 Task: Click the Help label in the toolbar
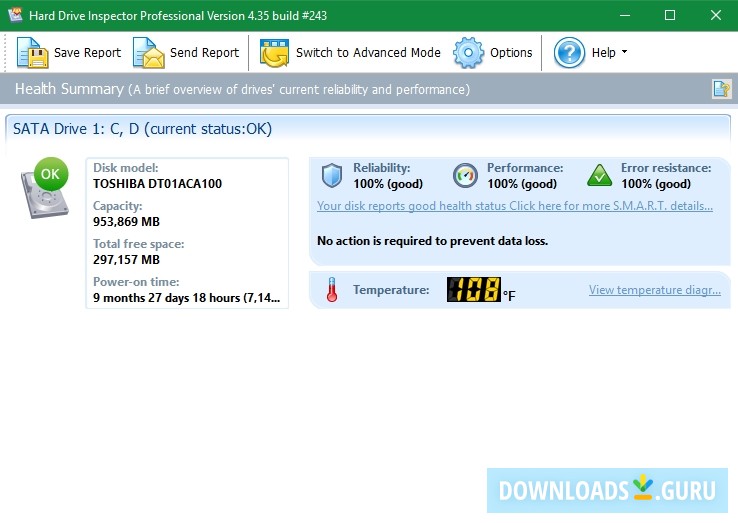[x=603, y=52]
